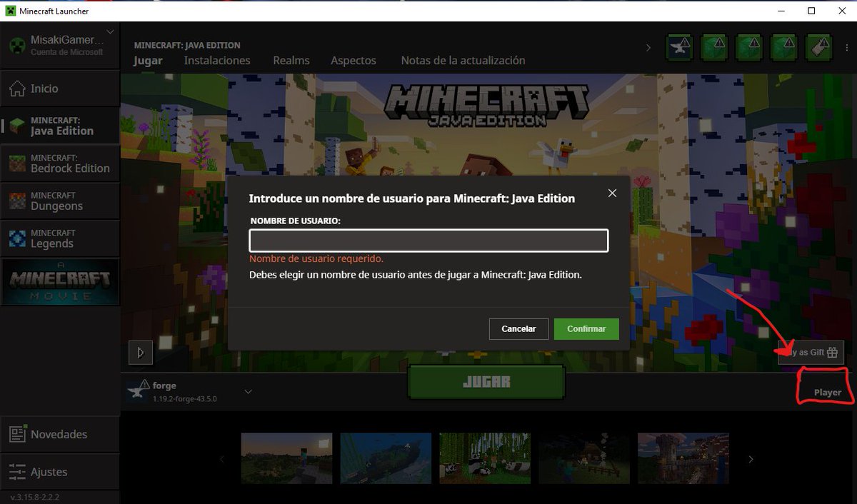This screenshot has height=504, width=857.
Task: Click the play triangle on banner
Action: pos(141,352)
